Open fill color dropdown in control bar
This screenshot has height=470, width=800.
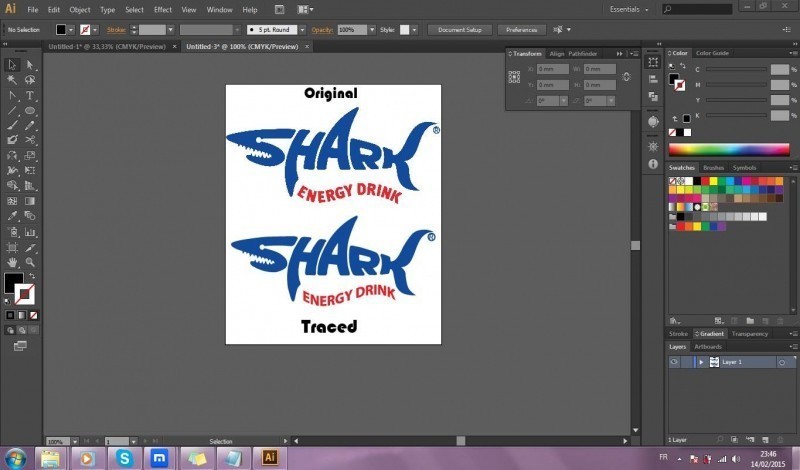click(71, 30)
